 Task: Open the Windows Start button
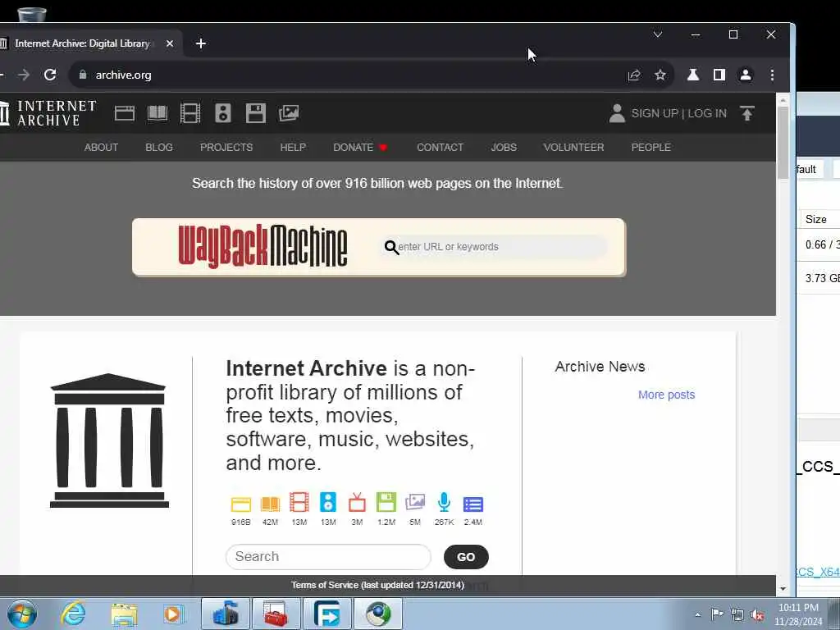coord(22,614)
